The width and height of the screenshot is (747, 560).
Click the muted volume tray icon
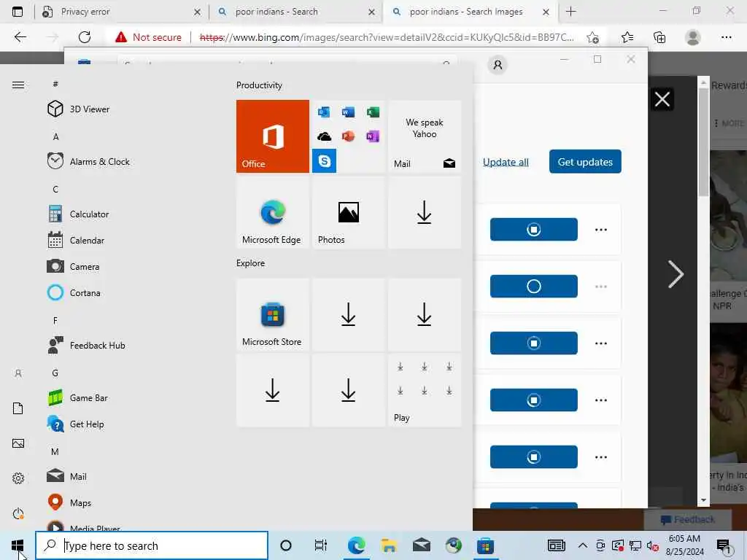tap(653, 545)
